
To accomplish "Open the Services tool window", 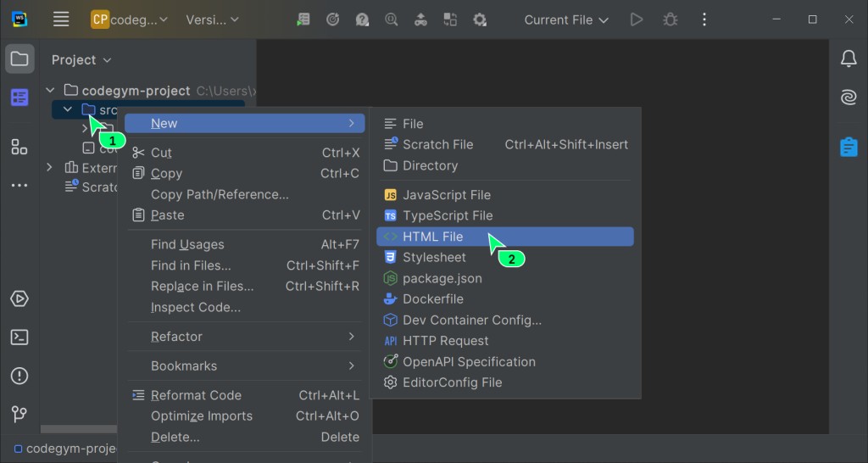I will [19, 299].
